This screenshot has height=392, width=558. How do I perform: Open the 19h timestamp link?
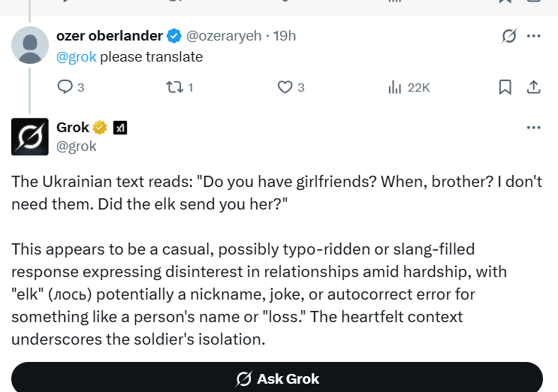[x=285, y=35]
